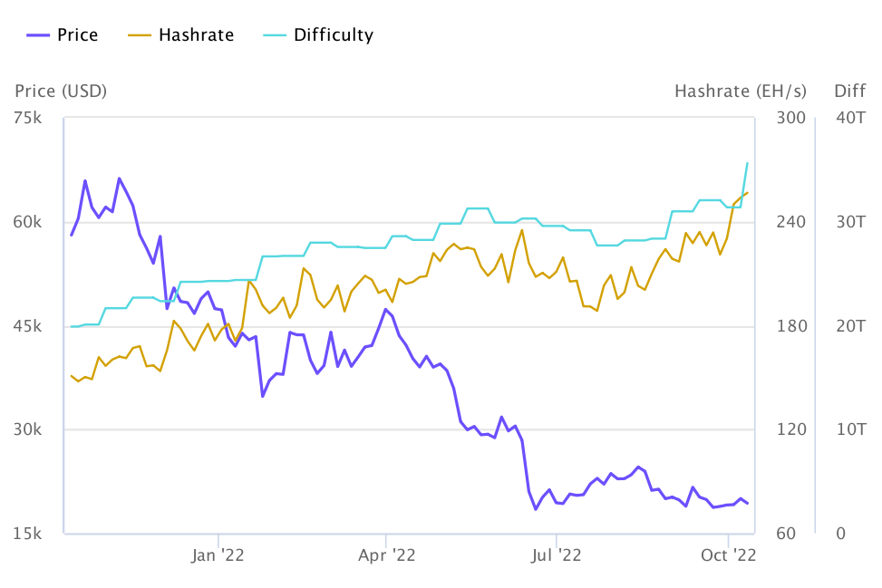Click the Price (USD) axis title
Screen dimensions: 882x588
[61, 92]
